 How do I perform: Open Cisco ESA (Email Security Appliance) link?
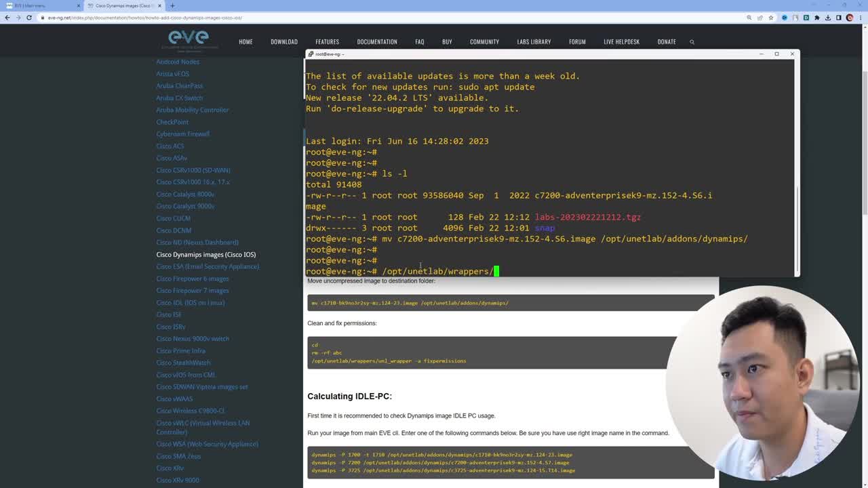[x=208, y=266]
